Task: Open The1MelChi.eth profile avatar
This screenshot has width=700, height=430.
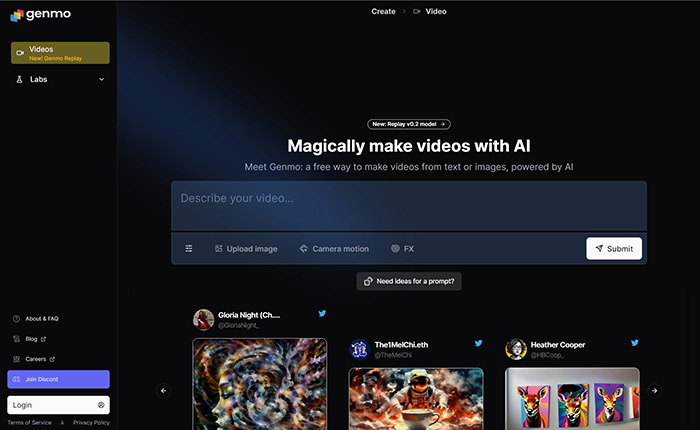Action: (359, 349)
